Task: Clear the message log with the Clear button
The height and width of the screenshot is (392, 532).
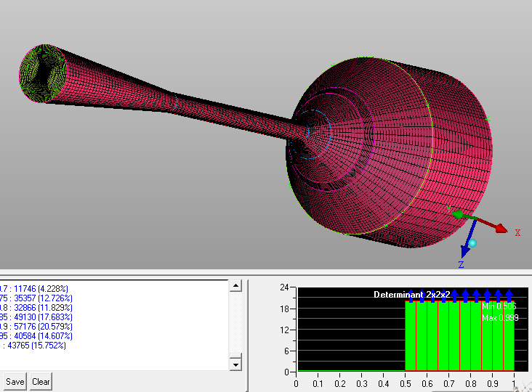Action: click(x=41, y=382)
